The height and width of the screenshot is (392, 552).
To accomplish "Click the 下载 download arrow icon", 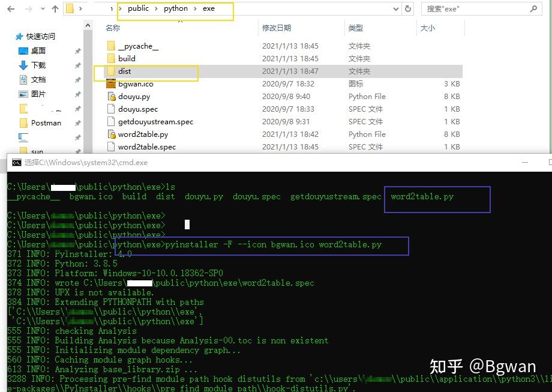I will tap(23, 65).
